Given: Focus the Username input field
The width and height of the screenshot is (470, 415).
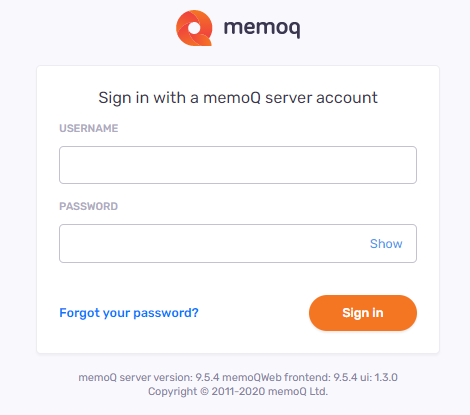Looking at the screenshot, I should coord(238,165).
